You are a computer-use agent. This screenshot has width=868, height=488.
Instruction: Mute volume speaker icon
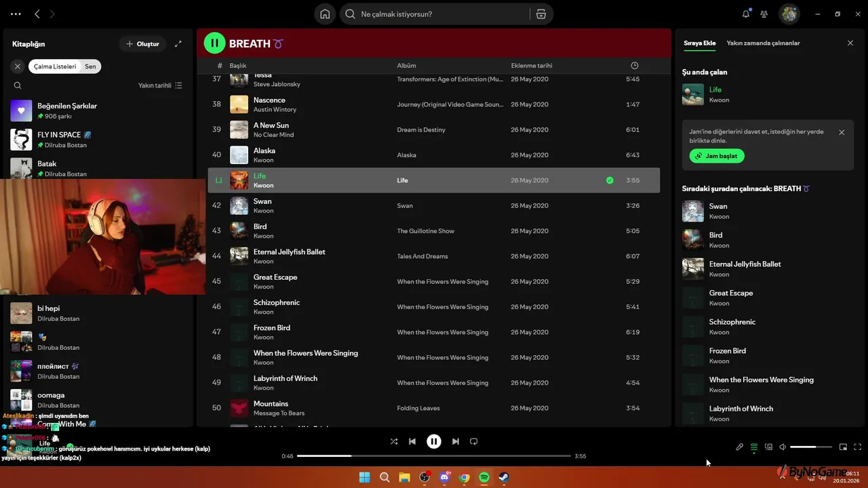tap(783, 447)
